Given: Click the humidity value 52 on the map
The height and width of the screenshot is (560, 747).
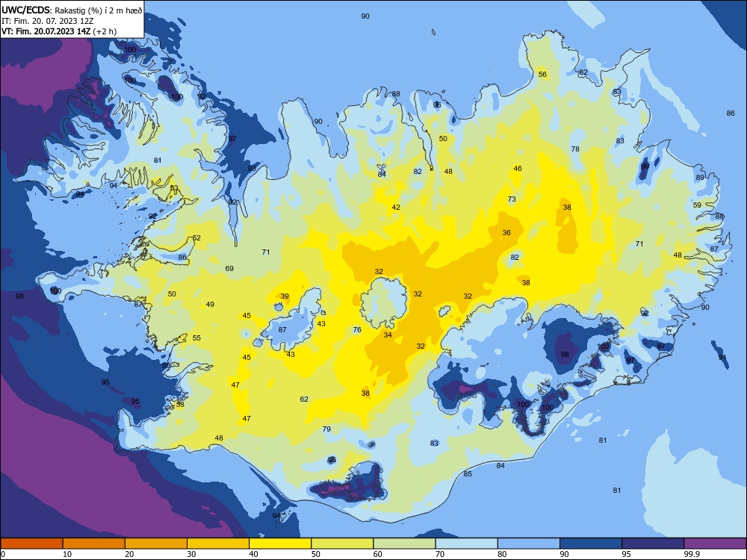Looking at the screenshot, I should [x=196, y=238].
